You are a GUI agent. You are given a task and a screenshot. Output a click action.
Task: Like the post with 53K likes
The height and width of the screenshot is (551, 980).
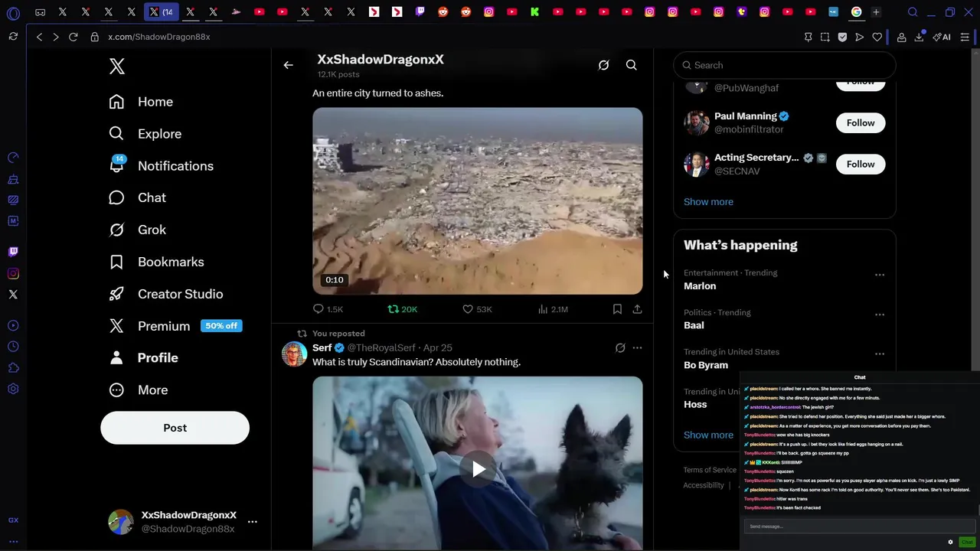[477, 309]
